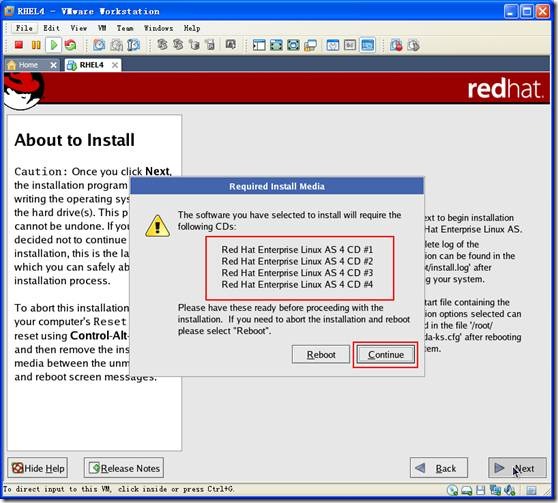Image resolution: width=558 pixels, height=503 pixels.
Task: Click the Next button
Action: (x=517, y=468)
